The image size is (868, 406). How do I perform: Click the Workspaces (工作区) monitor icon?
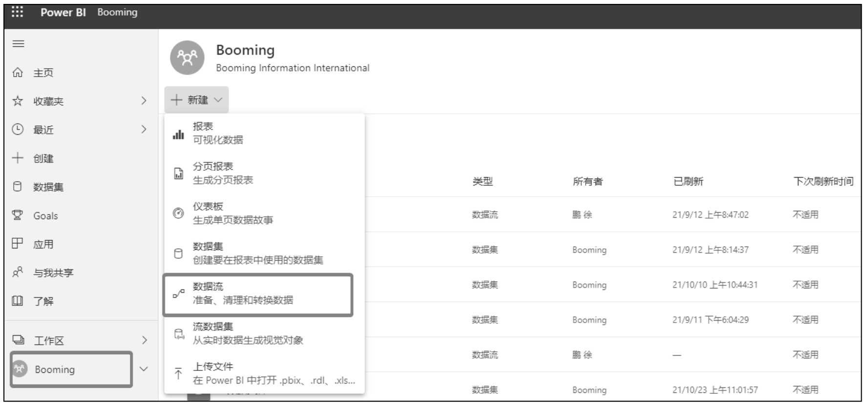(18, 340)
